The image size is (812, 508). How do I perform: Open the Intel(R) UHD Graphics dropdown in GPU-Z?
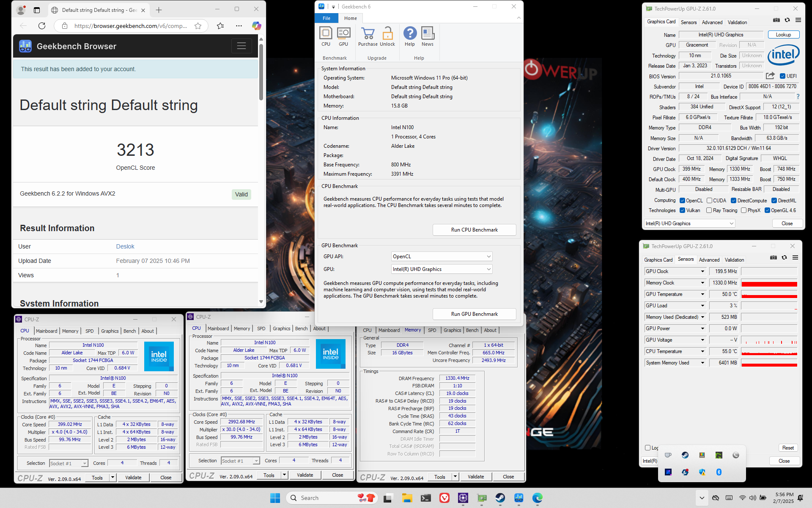click(689, 224)
